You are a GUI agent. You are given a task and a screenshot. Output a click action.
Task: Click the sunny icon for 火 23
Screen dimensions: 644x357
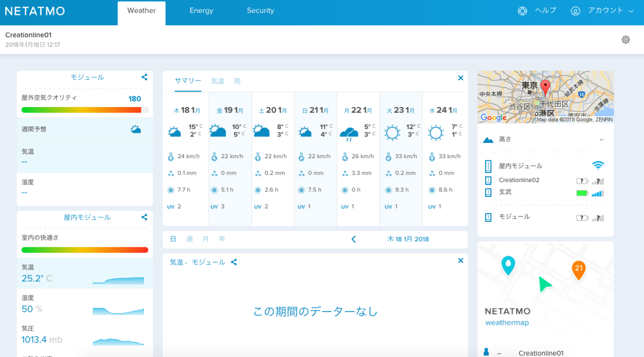(392, 133)
